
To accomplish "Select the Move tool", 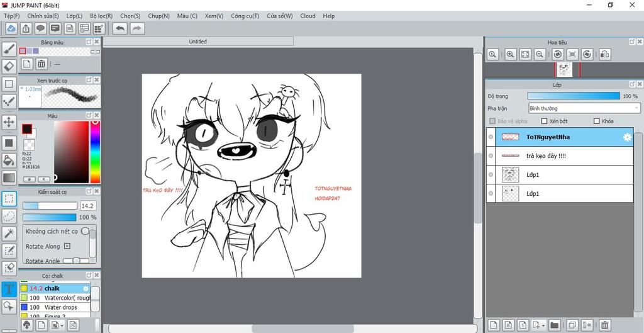I will click(x=9, y=122).
